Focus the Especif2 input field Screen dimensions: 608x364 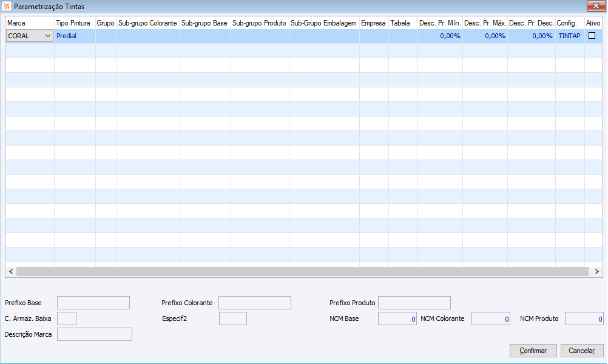pos(232,318)
